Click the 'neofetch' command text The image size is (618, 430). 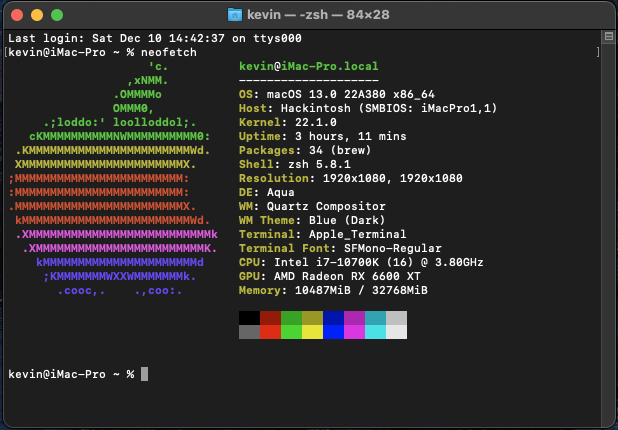(169, 52)
